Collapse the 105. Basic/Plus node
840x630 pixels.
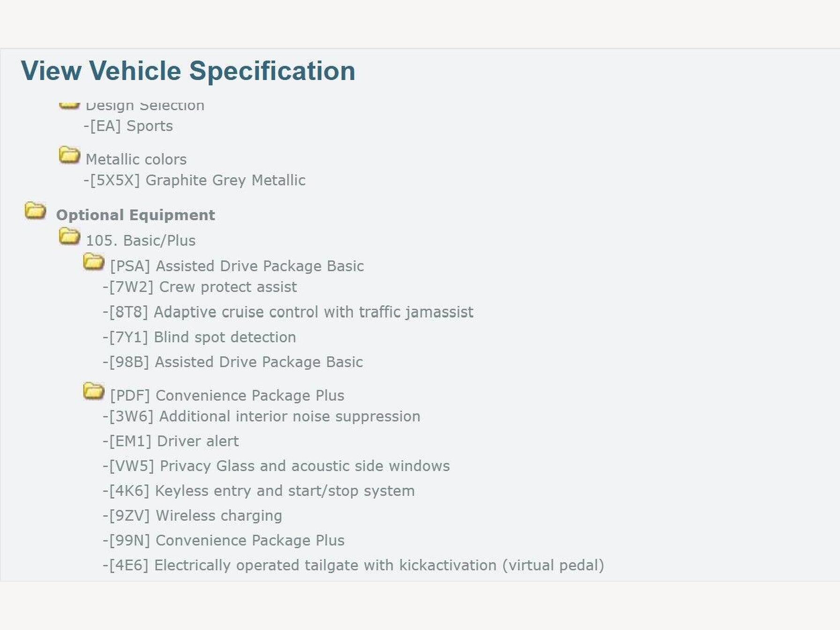pos(140,240)
